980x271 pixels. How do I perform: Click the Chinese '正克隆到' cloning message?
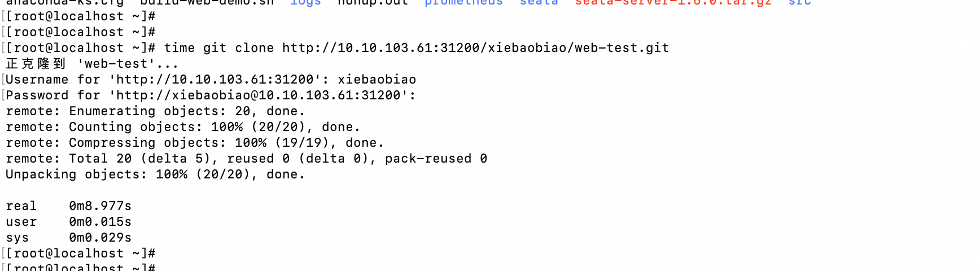[36, 64]
